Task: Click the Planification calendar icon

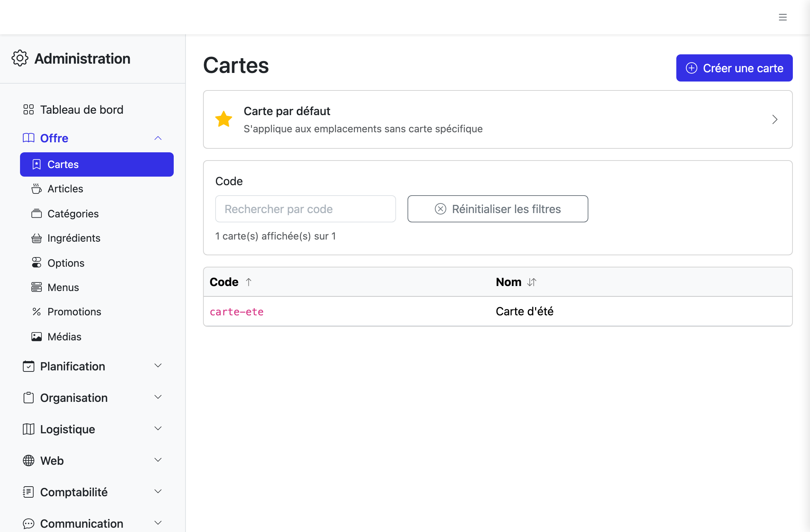Action: click(29, 366)
